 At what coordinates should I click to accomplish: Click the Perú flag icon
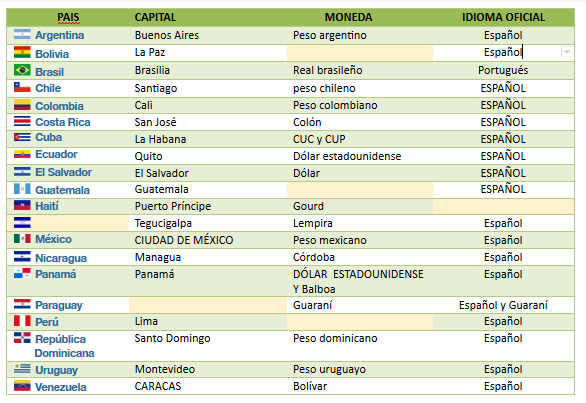22,321
